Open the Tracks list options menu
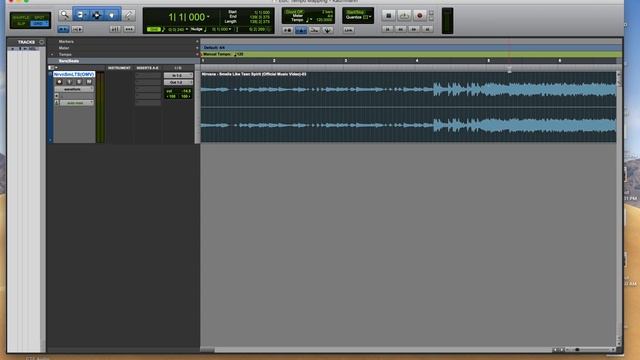 tap(41, 42)
